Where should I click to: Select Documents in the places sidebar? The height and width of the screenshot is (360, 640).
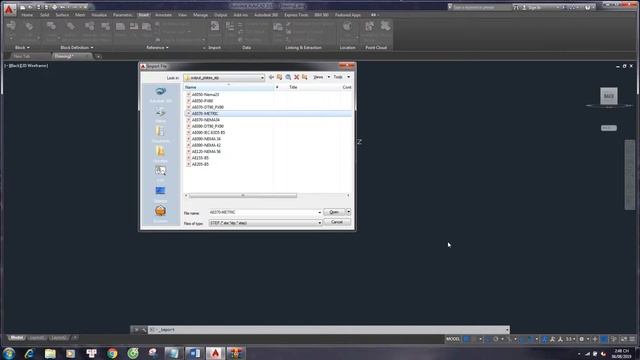point(160,134)
